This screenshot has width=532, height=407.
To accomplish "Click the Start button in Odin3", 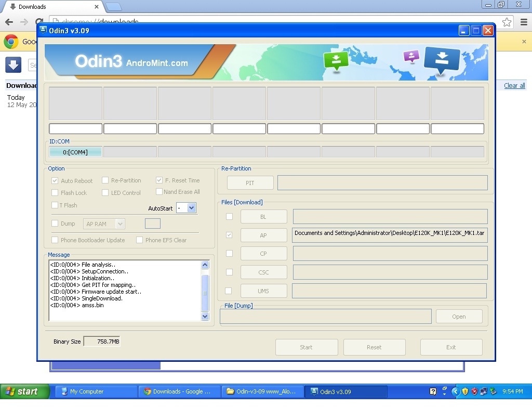I will (x=307, y=347).
